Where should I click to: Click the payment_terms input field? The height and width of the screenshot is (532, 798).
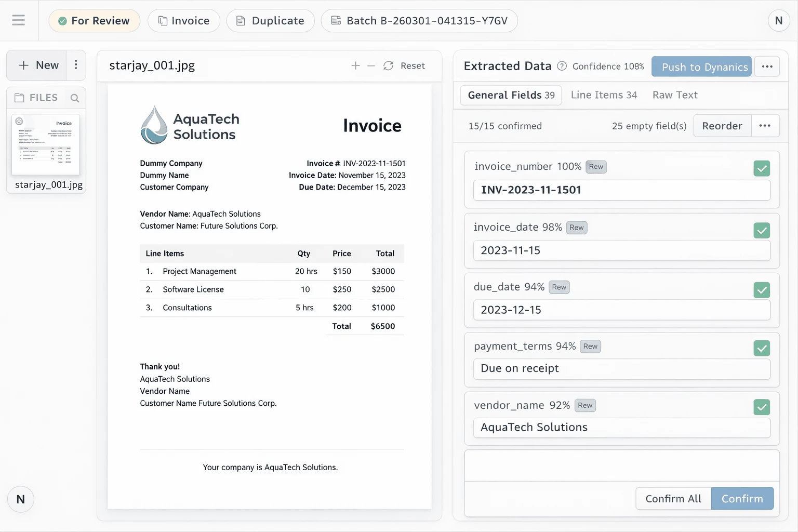coord(621,369)
